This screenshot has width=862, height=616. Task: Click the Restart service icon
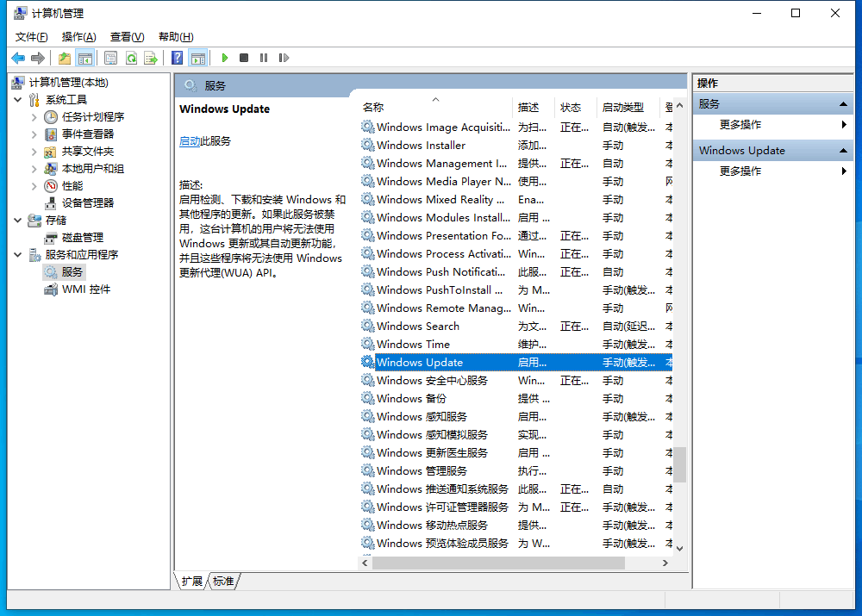(x=284, y=58)
